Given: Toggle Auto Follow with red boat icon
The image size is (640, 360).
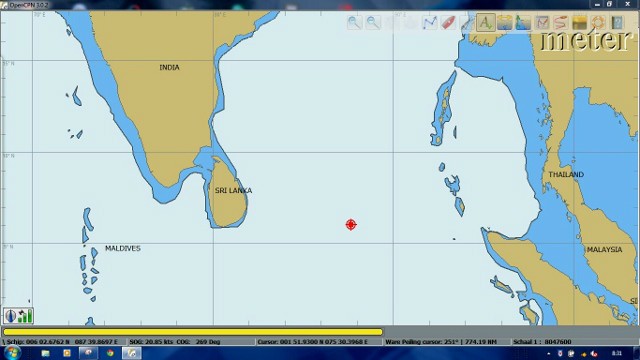Looking at the screenshot, I should 448,22.
